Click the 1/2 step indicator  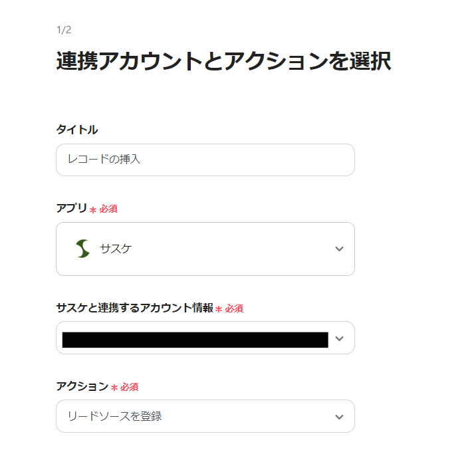click(x=64, y=30)
